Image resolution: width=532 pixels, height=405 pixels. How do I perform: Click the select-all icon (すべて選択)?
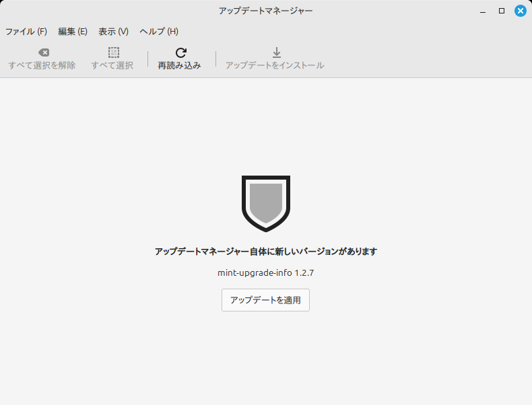[x=114, y=52]
